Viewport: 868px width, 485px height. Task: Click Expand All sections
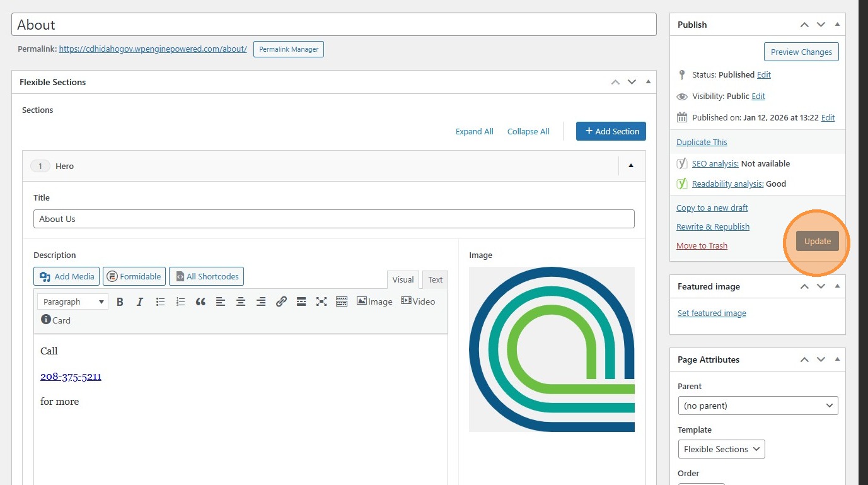pos(475,132)
